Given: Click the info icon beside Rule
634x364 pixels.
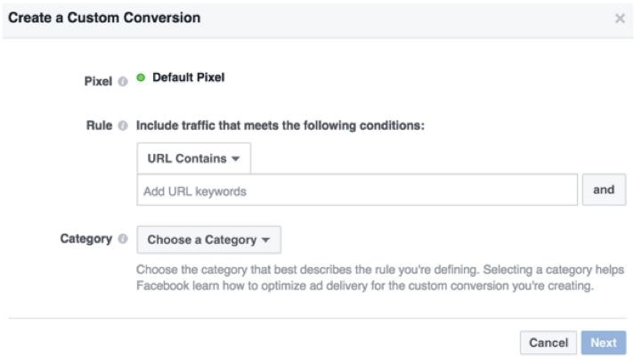Looking at the screenshot, I should click(122, 126).
